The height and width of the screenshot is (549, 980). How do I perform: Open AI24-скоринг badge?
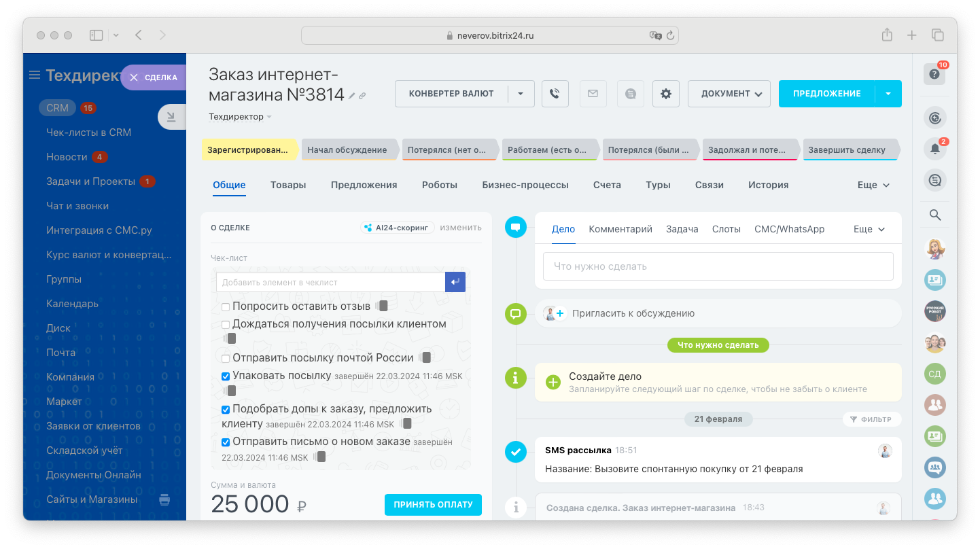pos(398,228)
